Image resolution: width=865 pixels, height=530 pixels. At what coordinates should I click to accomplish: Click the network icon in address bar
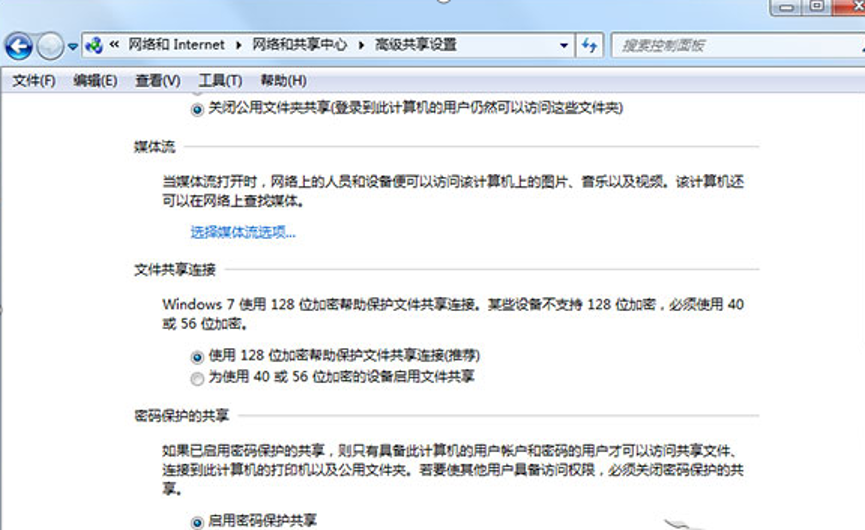(94, 45)
